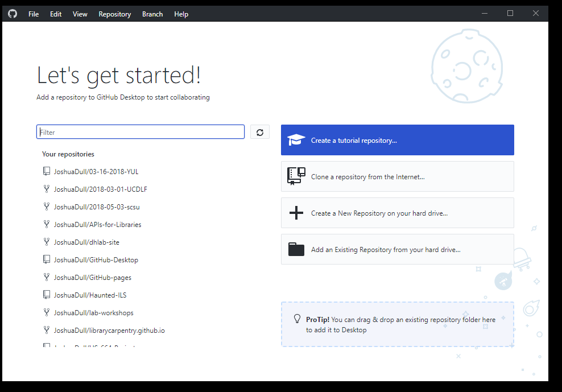The image size is (562, 392).
Task: Click the GitHub Octocat logo in the title bar
Action: [x=12, y=13]
